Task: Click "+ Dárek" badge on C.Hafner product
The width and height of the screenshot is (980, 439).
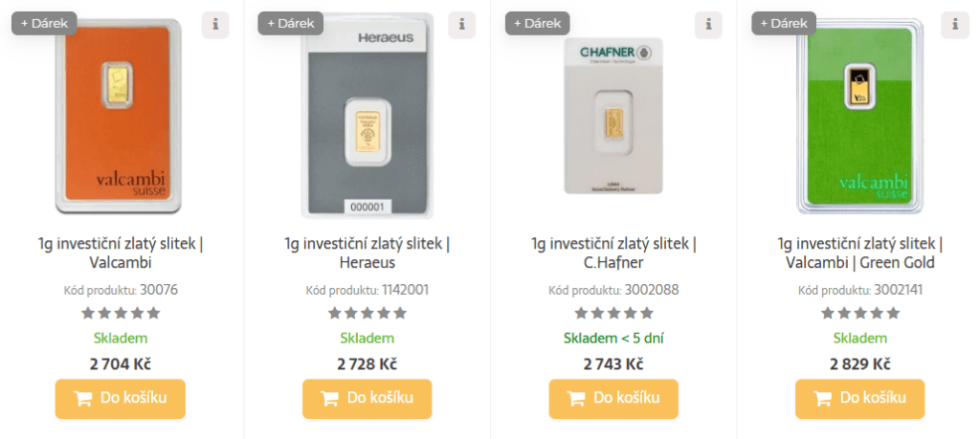Action: coord(537,23)
